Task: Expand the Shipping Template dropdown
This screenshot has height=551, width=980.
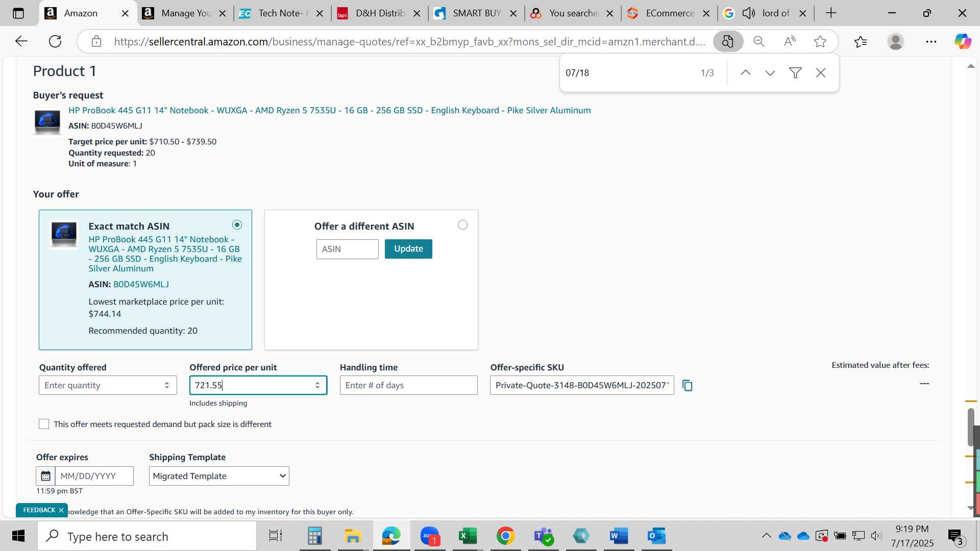Action: point(219,476)
